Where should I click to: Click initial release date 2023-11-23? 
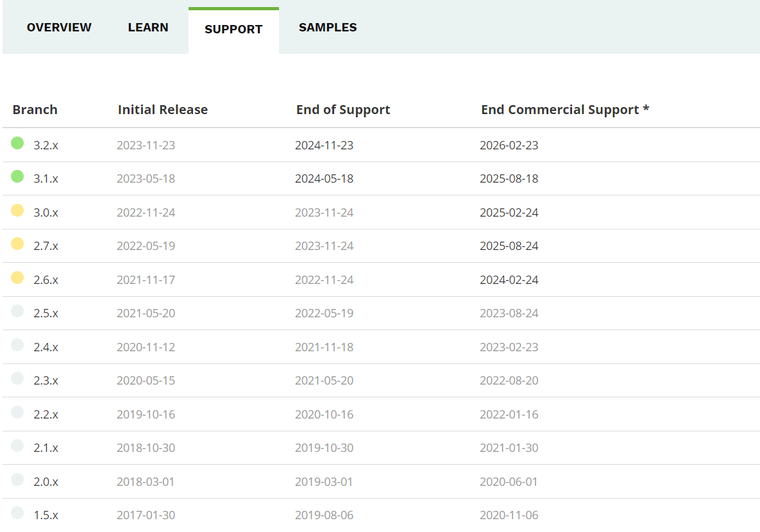click(x=146, y=145)
